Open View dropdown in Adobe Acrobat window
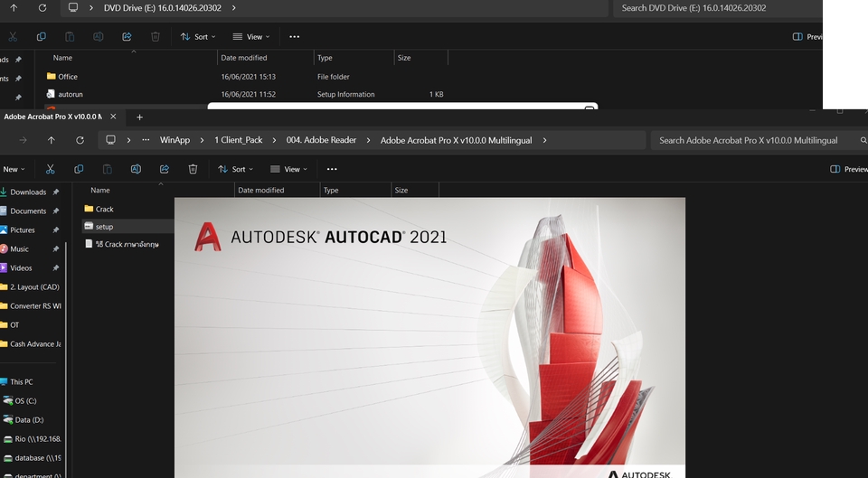 pyautogui.click(x=288, y=169)
